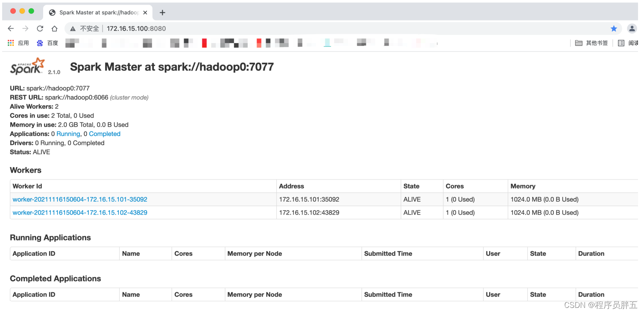The height and width of the screenshot is (313, 644).
Task: Click the Status: ALIVE text
Action: pos(30,152)
